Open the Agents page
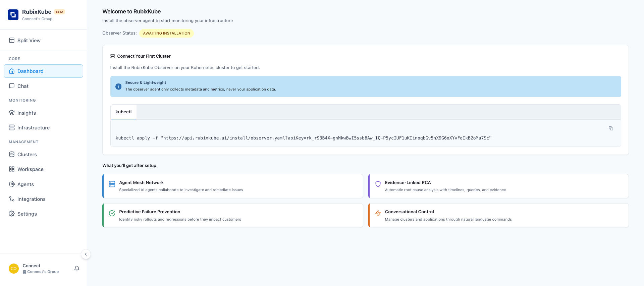The width and height of the screenshot is (644, 286). pyautogui.click(x=43, y=184)
